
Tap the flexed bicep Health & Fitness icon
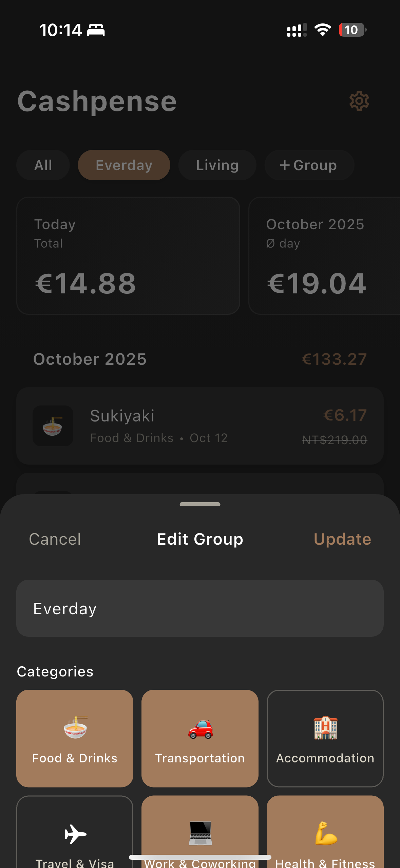click(326, 833)
